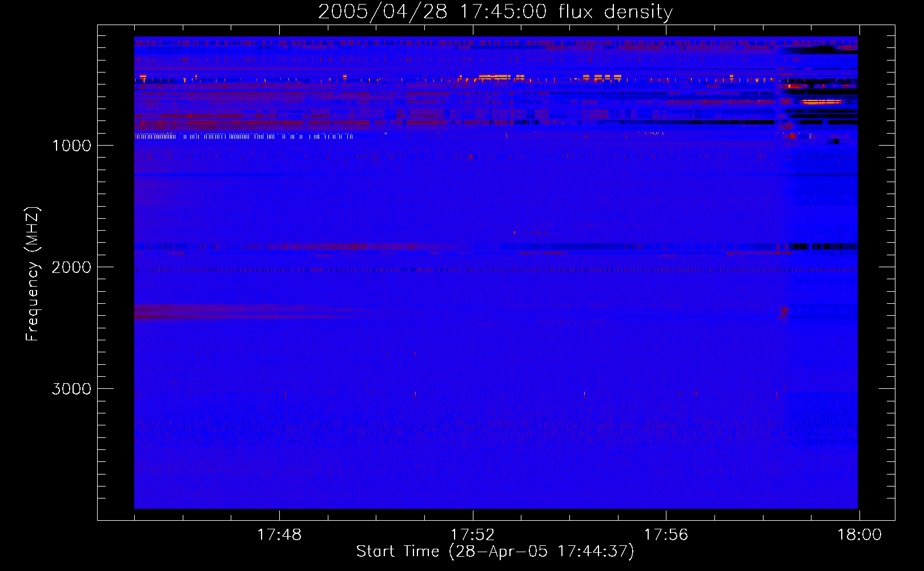The image size is (924, 571).
Task: Click the '18:00' time tick label
Action: (859, 535)
